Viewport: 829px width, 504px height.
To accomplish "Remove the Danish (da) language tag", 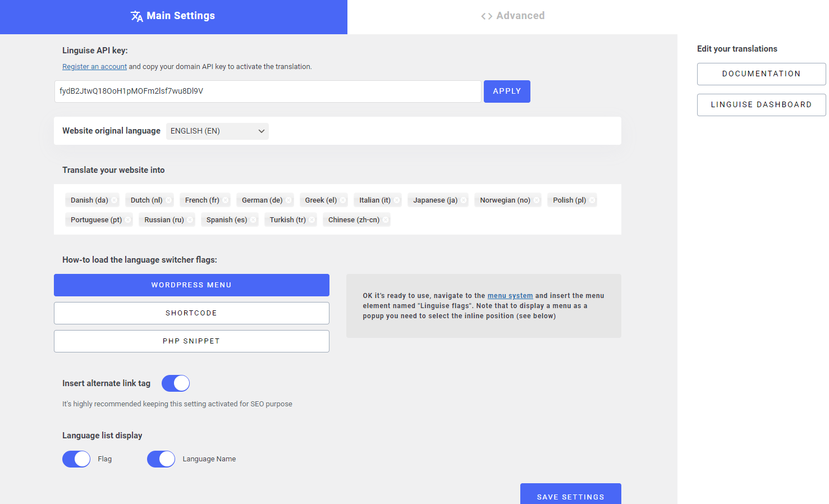I will [x=114, y=200].
